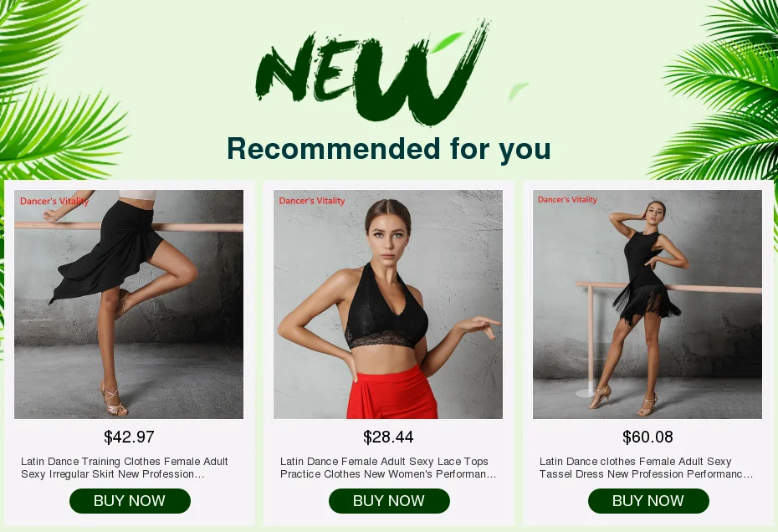This screenshot has height=532, width=778.
Task: Click the $60.08 price label
Action: click(x=647, y=437)
